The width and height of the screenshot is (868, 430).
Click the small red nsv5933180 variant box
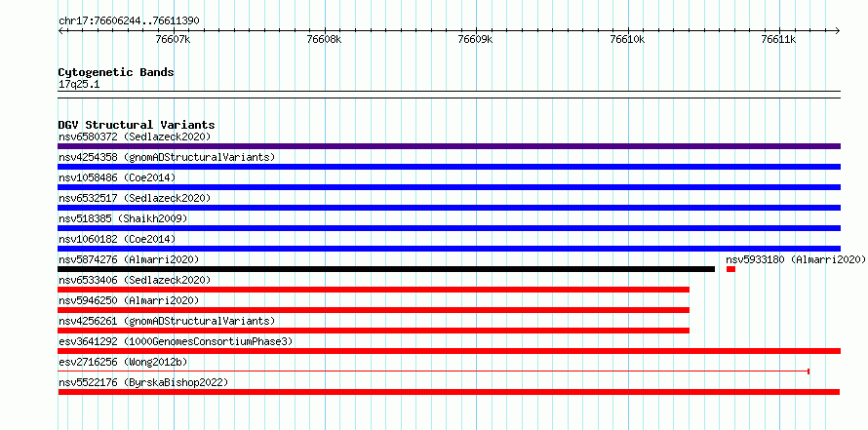[730, 269]
